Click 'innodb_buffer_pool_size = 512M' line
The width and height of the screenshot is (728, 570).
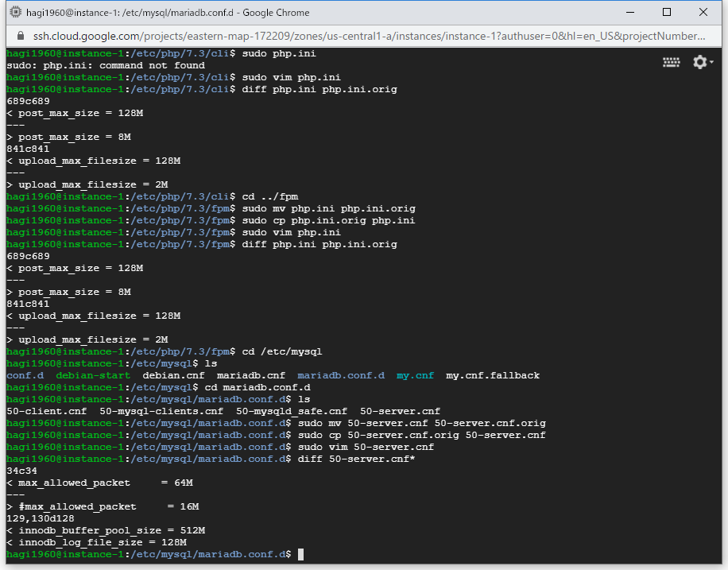(106, 530)
